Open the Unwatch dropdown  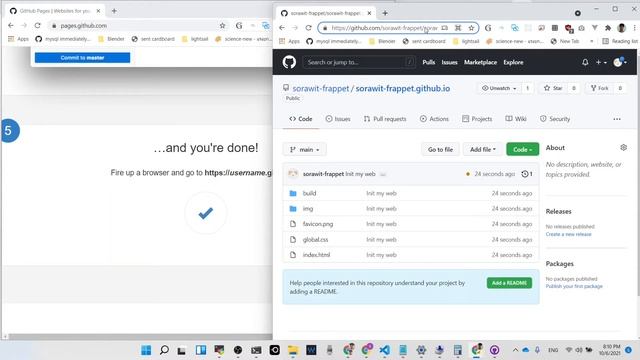[499, 88]
